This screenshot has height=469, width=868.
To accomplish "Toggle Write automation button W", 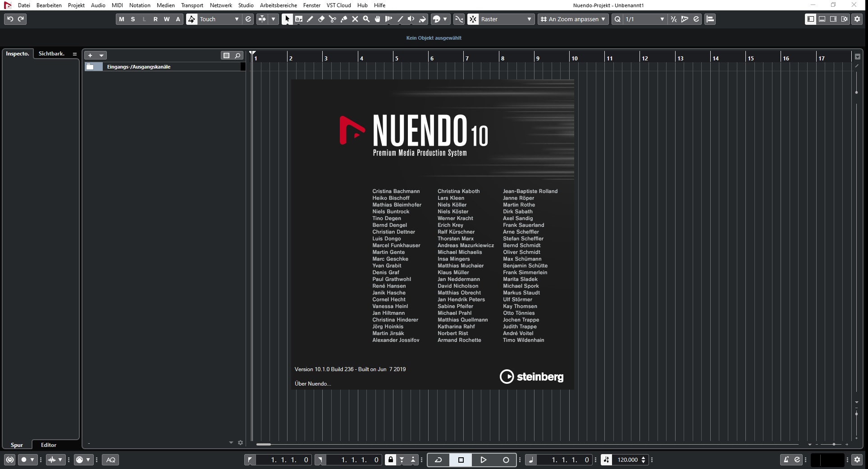I will pyautogui.click(x=167, y=19).
